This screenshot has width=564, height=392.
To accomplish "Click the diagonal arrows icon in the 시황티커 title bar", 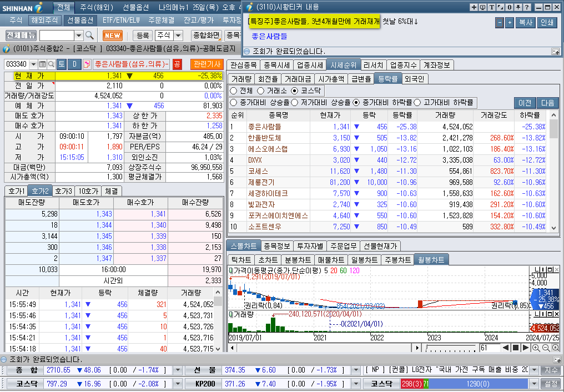I will [x=500, y=7].
